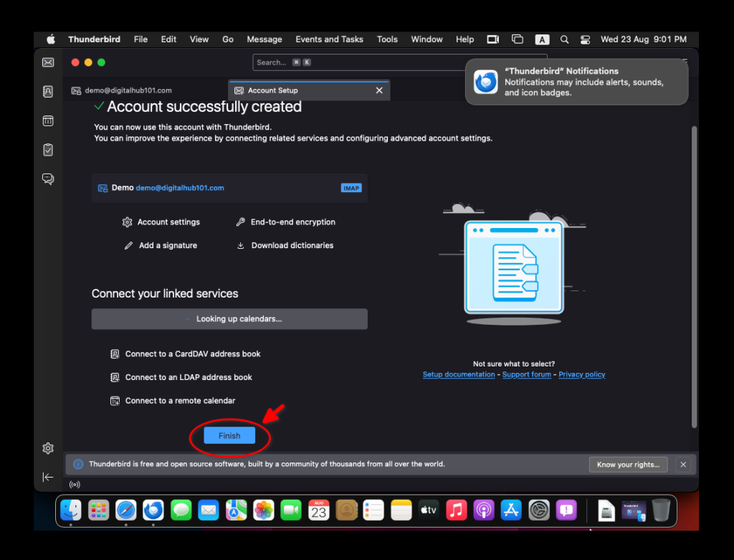Open Apple TV from the dock
Viewport: 734px width, 560px height.
click(x=429, y=510)
